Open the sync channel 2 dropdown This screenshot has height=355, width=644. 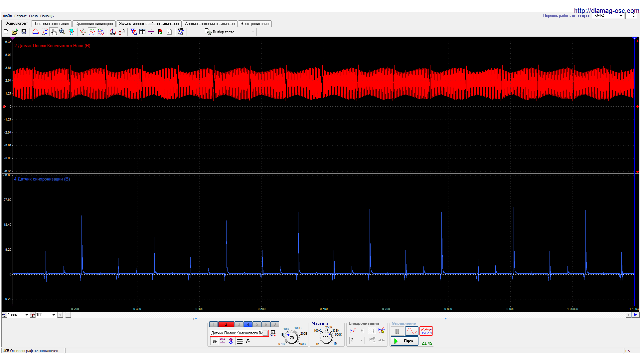coord(357,340)
